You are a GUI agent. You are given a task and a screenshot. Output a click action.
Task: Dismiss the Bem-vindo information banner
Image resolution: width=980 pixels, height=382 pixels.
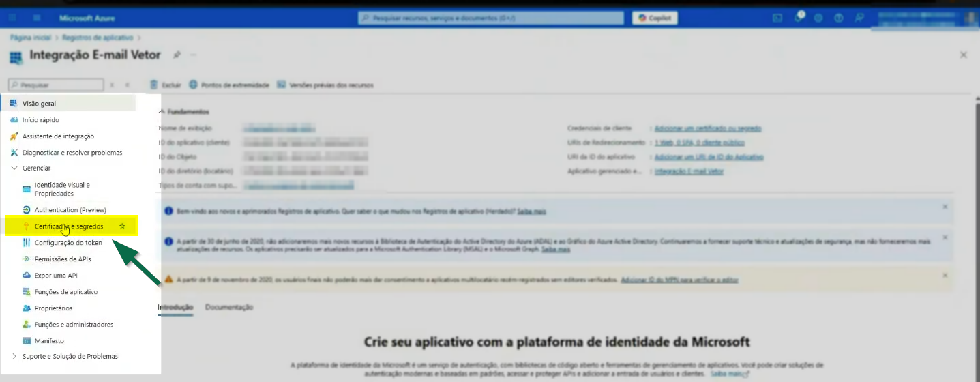pos(945,206)
